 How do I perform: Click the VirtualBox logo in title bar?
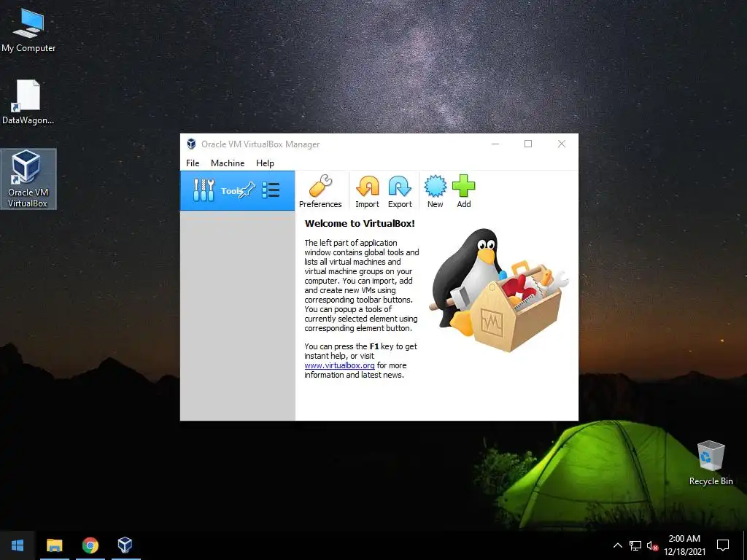[x=191, y=144]
